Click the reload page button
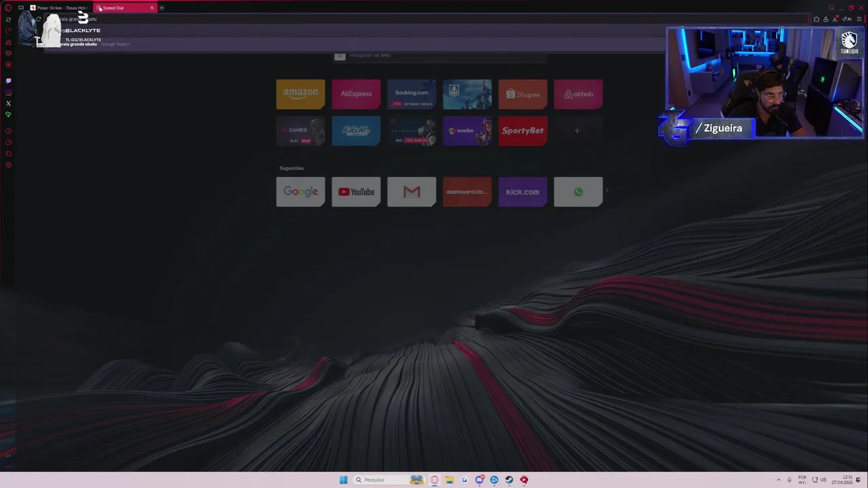 click(39, 19)
